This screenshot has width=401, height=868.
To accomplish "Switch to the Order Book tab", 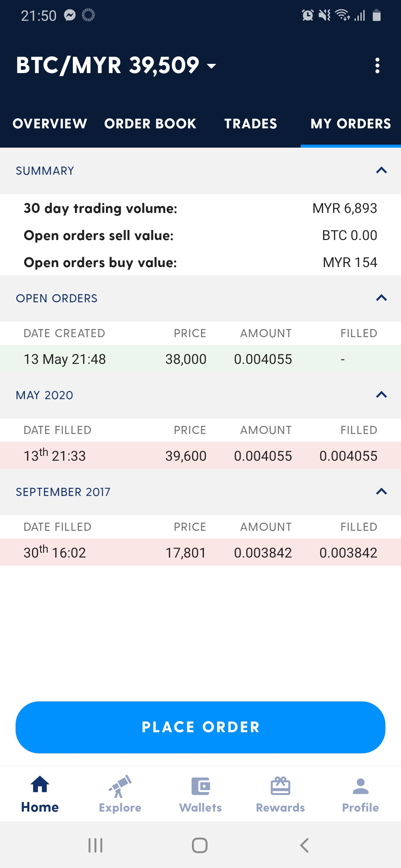I will coord(150,124).
